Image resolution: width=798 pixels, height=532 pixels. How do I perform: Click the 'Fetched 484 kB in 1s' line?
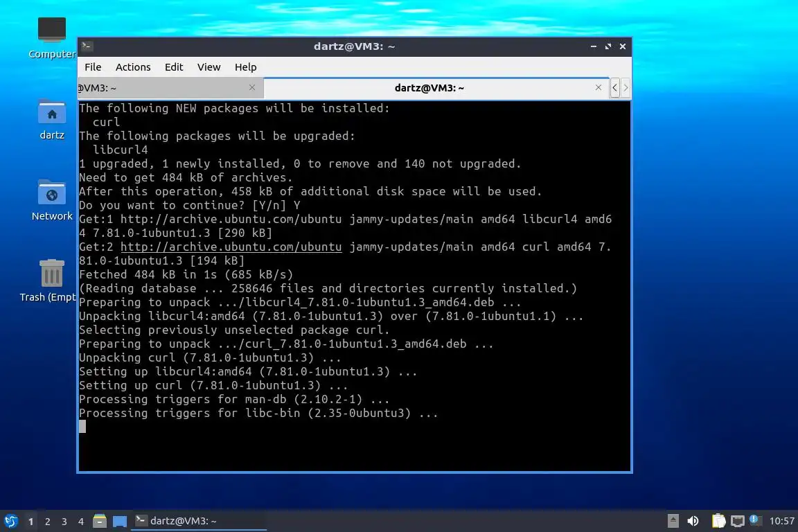[186, 274]
